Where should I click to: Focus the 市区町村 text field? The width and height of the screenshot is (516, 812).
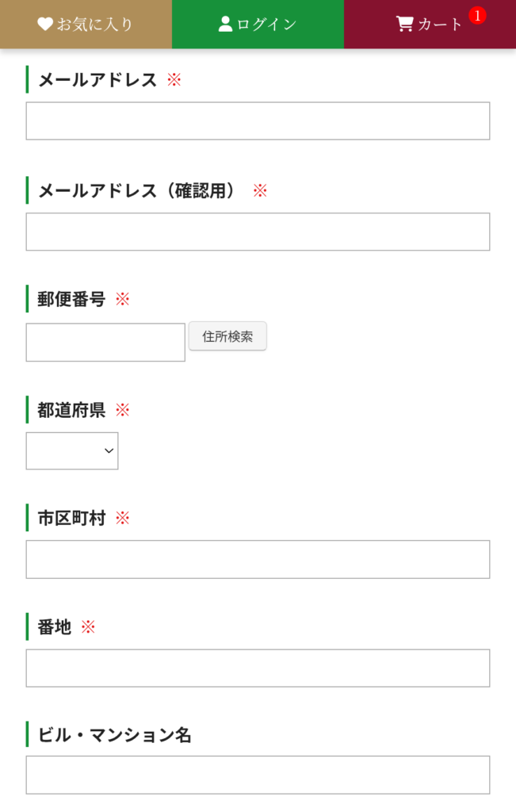pos(258,559)
